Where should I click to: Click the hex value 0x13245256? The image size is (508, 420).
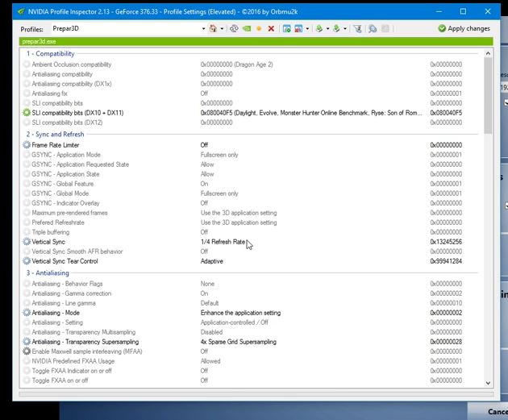446,242
